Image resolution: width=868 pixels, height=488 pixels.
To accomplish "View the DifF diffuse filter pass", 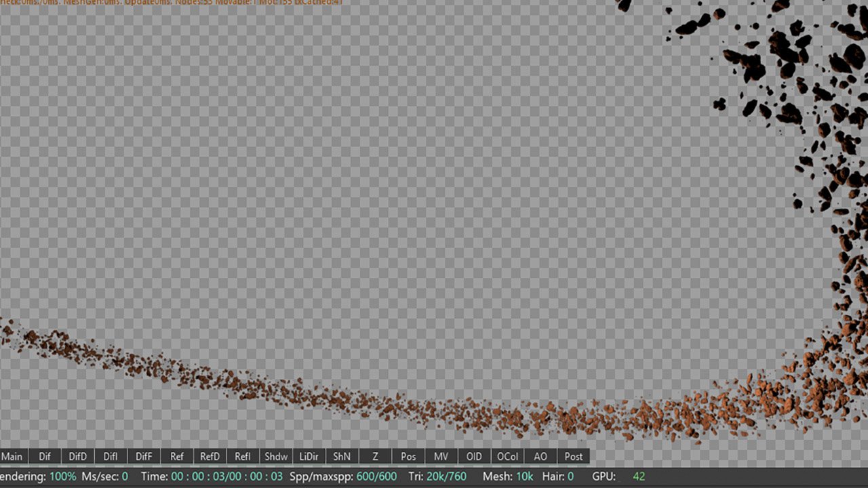I will (x=144, y=457).
